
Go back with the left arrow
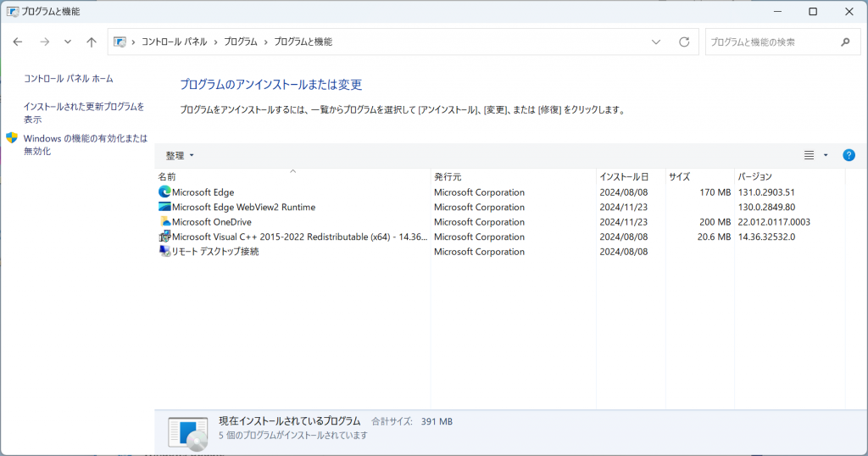[x=18, y=42]
